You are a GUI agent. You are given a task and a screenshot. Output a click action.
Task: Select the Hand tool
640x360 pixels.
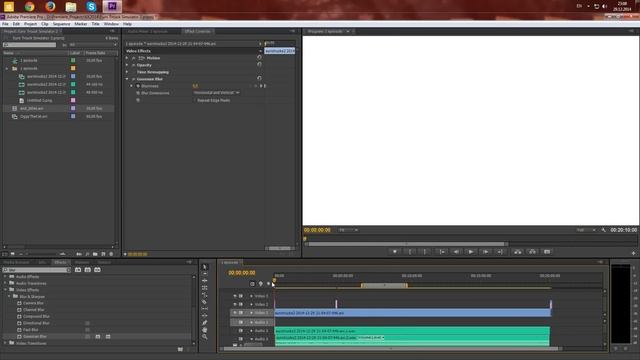click(205, 329)
